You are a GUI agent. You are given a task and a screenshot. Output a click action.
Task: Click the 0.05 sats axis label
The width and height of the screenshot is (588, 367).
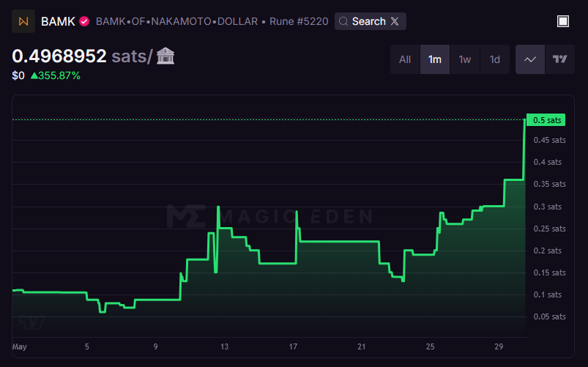click(549, 316)
